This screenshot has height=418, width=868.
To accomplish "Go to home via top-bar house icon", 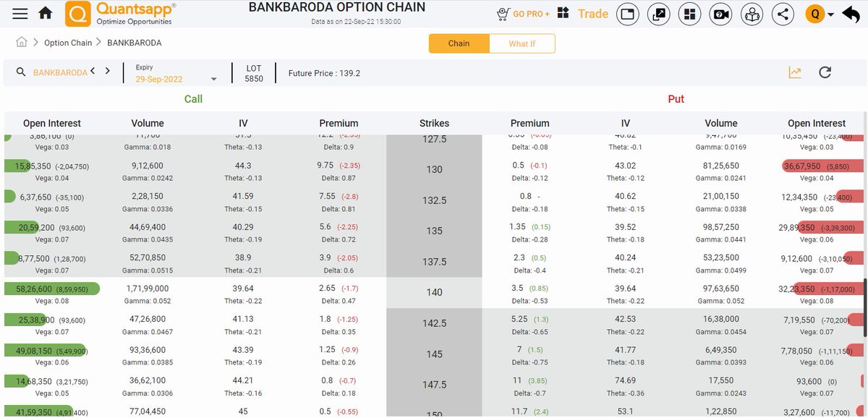I will tap(46, 14).
